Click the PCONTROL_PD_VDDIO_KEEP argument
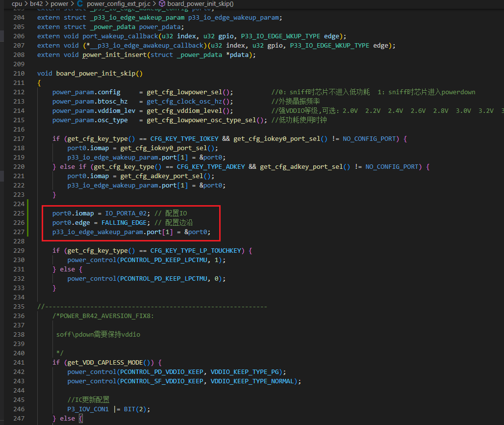This screenshot has height=425, width=504. click(162, 372)
